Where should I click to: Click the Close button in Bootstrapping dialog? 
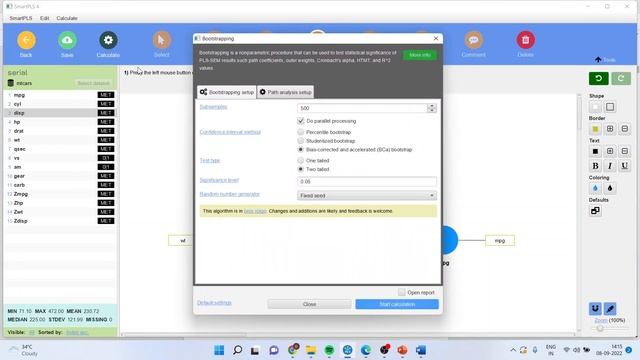click(309, 304)
